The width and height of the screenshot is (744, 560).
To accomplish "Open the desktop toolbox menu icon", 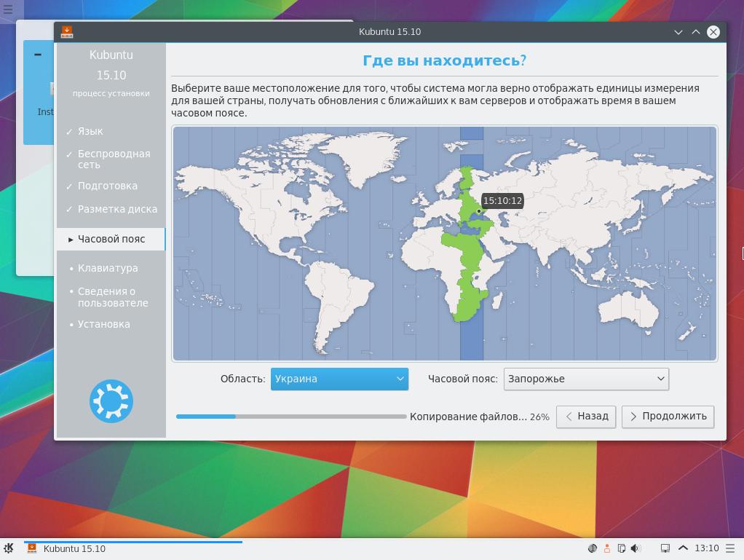I will 8,9.
